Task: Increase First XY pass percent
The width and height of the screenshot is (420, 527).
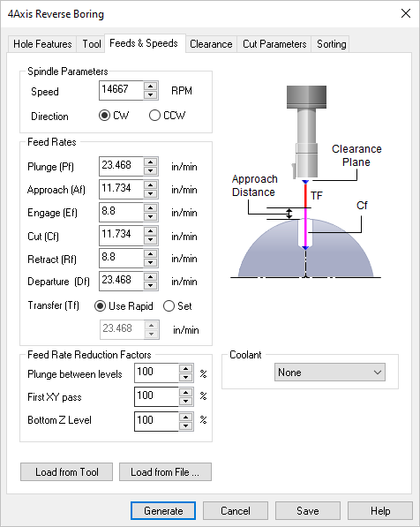Action: [x=186, y=392]
